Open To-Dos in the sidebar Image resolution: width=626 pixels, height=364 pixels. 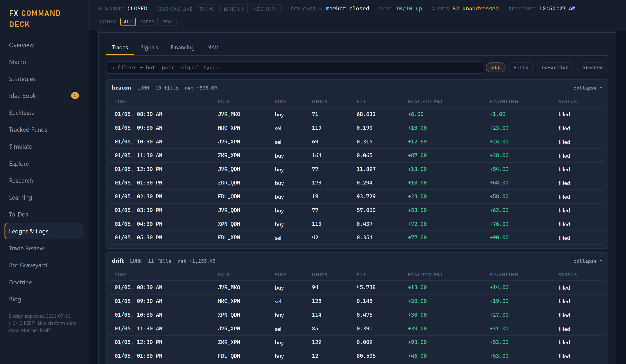pos(44,214)
